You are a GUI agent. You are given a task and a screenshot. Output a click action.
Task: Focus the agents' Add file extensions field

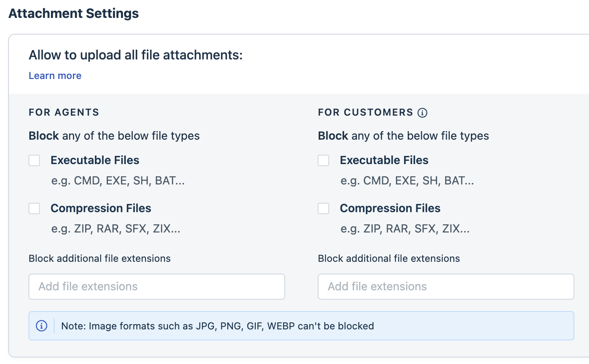tap(156, 287)
